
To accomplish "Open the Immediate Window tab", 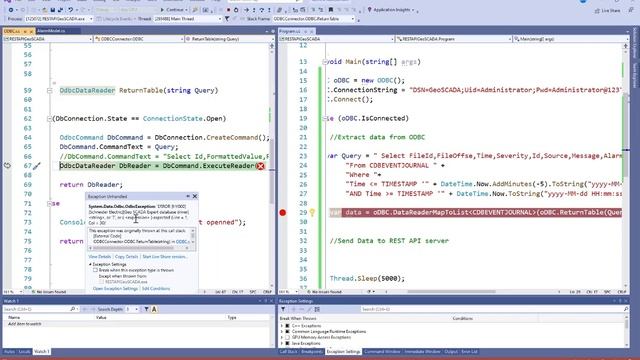I will (x=422, y=351).
